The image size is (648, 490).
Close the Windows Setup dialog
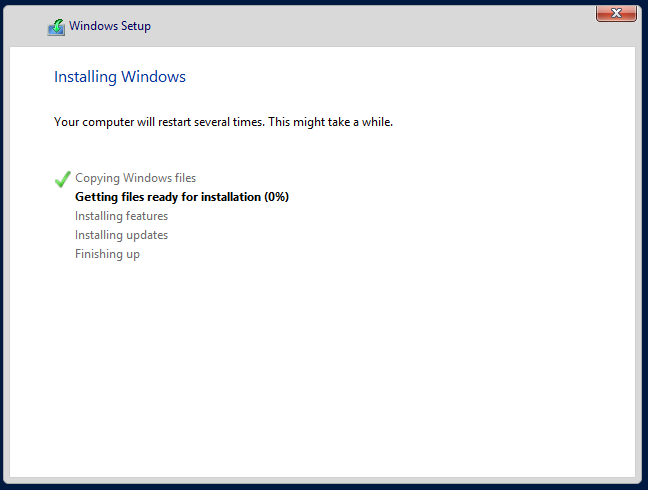click(616, 13)
